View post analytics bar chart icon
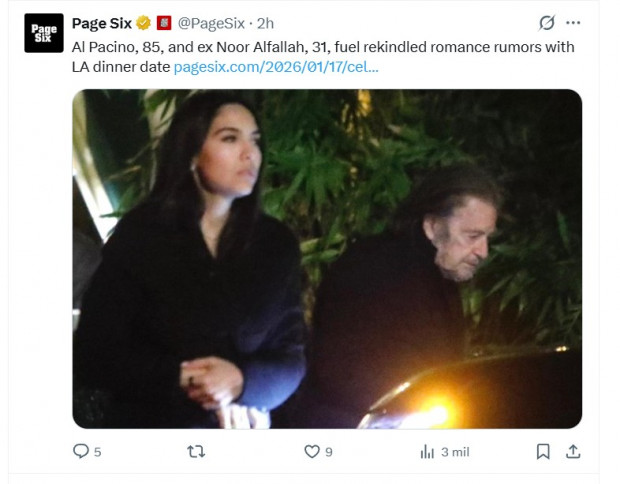The width and height of the screenshot is (620, 484). 427,451
